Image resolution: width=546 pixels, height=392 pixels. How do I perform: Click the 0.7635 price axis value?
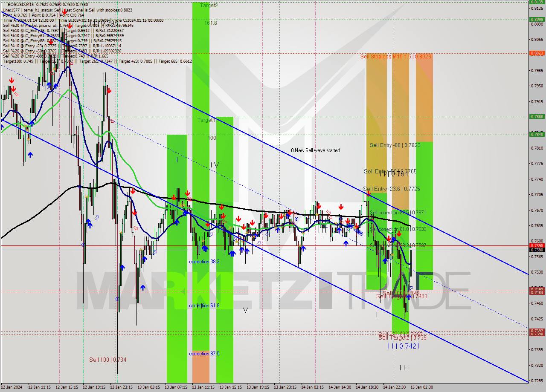tap(537, 226)
